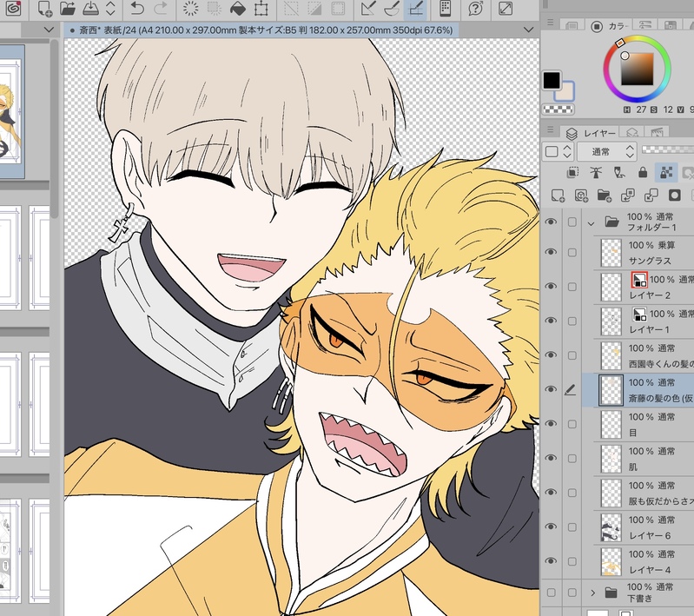Undo the last action
This screenshot has height=616, width=694.
click(x=137, y=9)
